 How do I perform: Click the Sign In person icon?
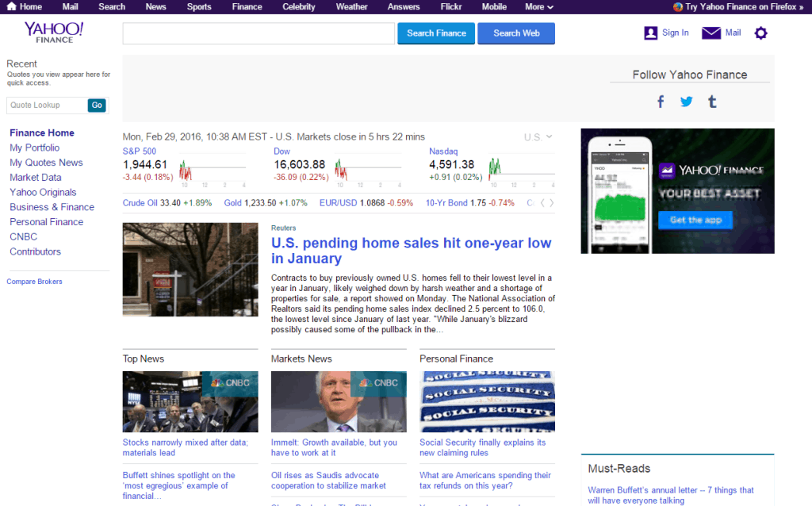[651, 33]
